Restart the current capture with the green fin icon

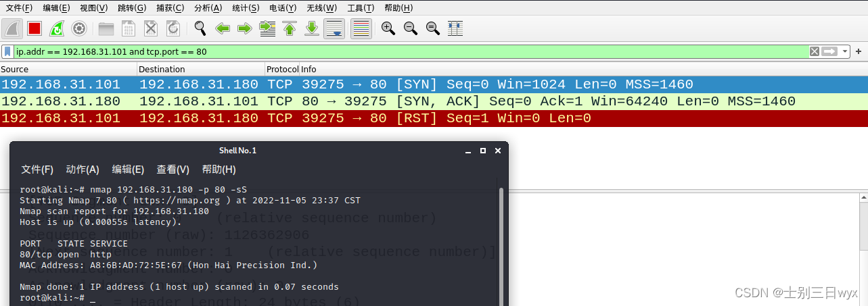tap(57, 28)
